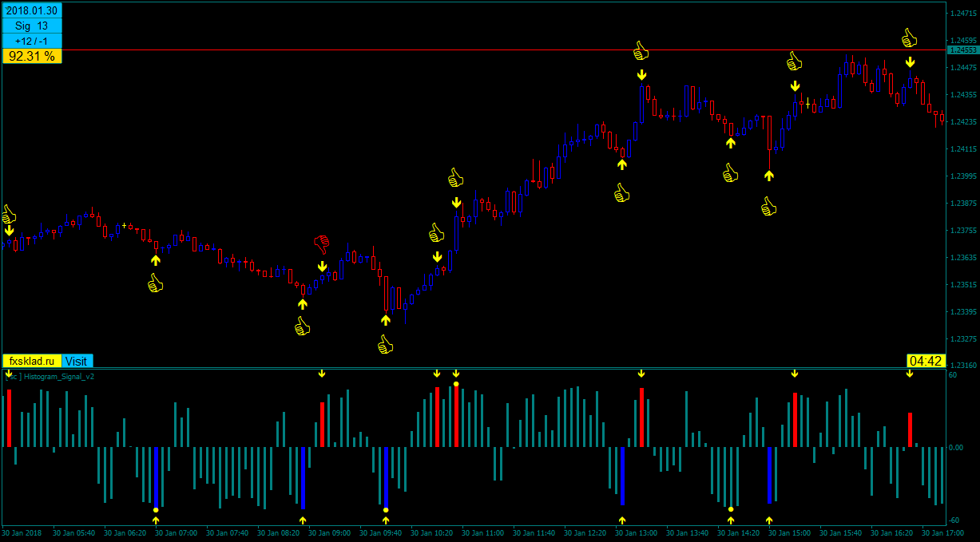Click the 04:42 candle countdown timer
980x542 pixels.
point(925,361)
